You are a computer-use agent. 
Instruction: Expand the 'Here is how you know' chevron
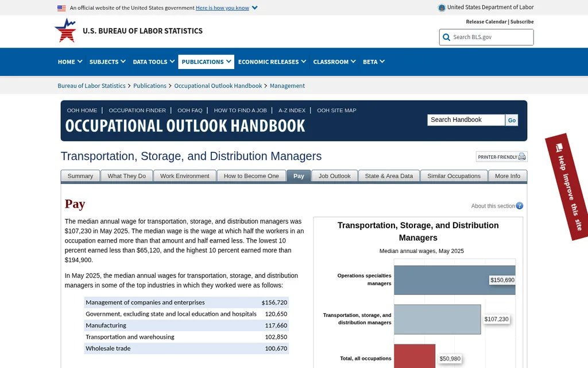coord(254,7)
